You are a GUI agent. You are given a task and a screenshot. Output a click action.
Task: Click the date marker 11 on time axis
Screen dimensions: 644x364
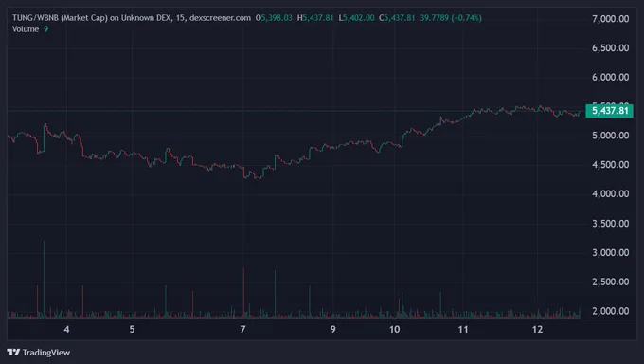[463, 329]
